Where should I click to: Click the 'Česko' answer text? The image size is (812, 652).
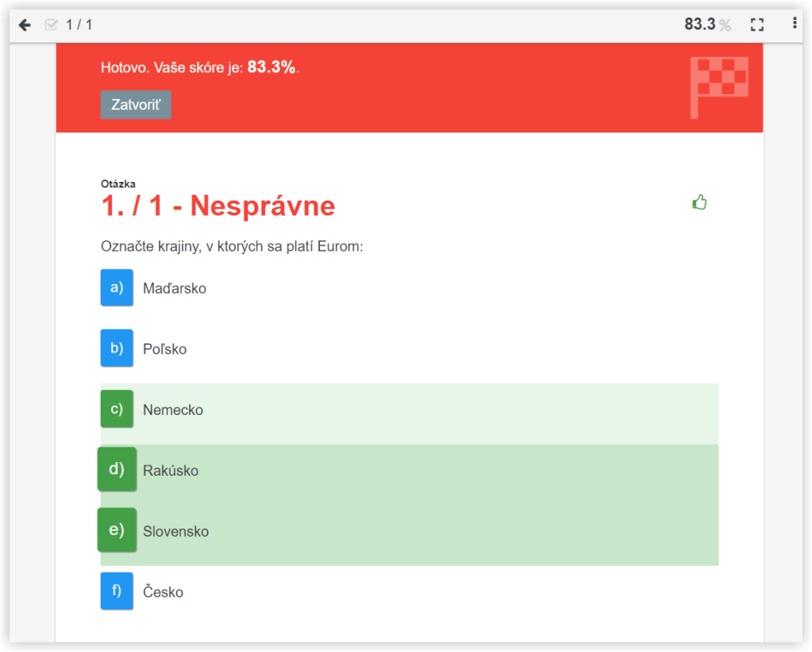(163, 591)
